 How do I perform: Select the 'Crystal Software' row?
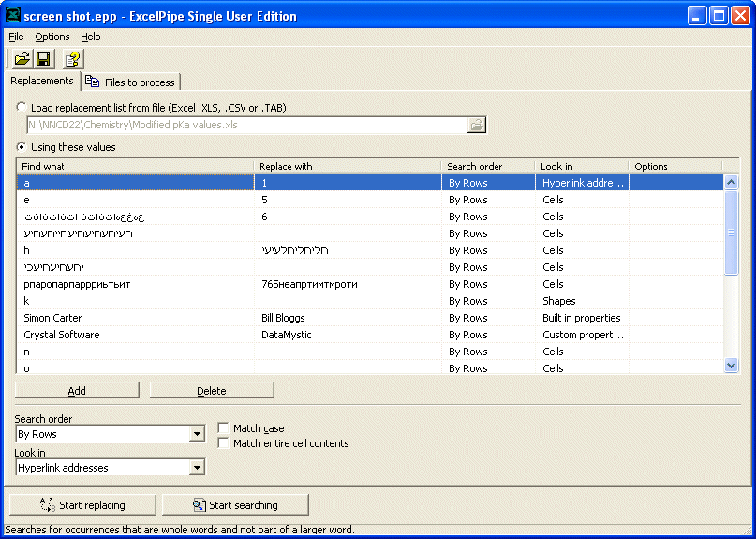(x=370, y=335)
